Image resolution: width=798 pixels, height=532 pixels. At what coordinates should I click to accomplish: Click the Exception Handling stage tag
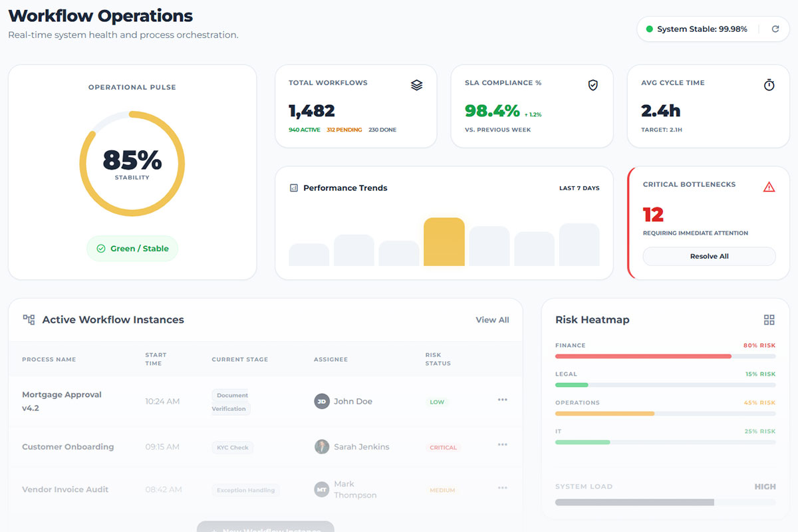(246, 490)
